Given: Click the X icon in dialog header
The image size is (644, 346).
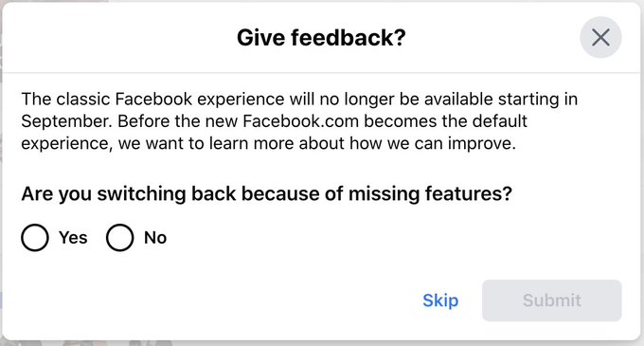Looking at the screenshot, I should pos(600,37).
